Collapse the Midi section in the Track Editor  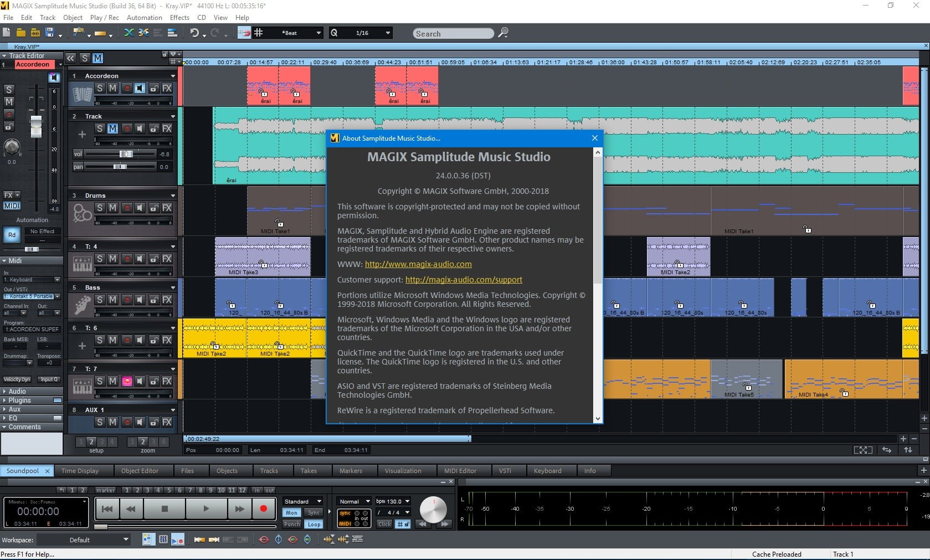tap(4, 260)
